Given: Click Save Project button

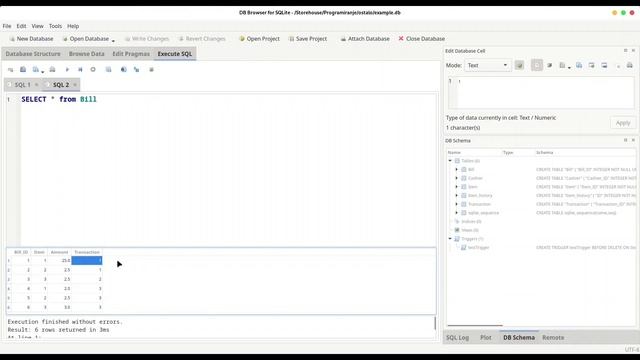Looking at the screenshot, I should pos(308,39).
